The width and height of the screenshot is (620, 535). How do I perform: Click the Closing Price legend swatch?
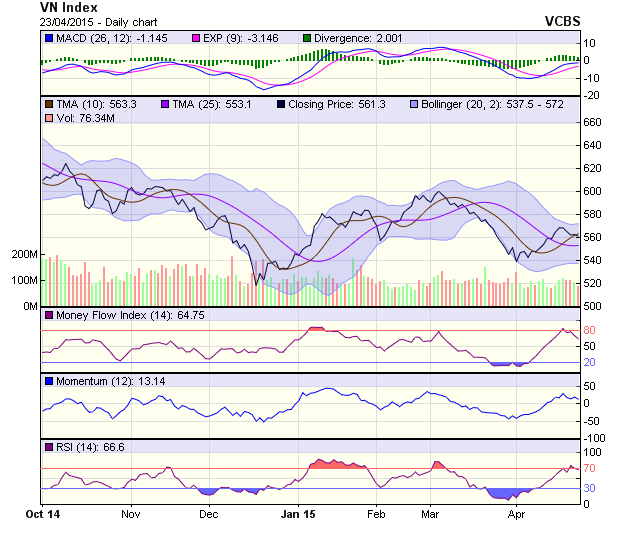280,103
